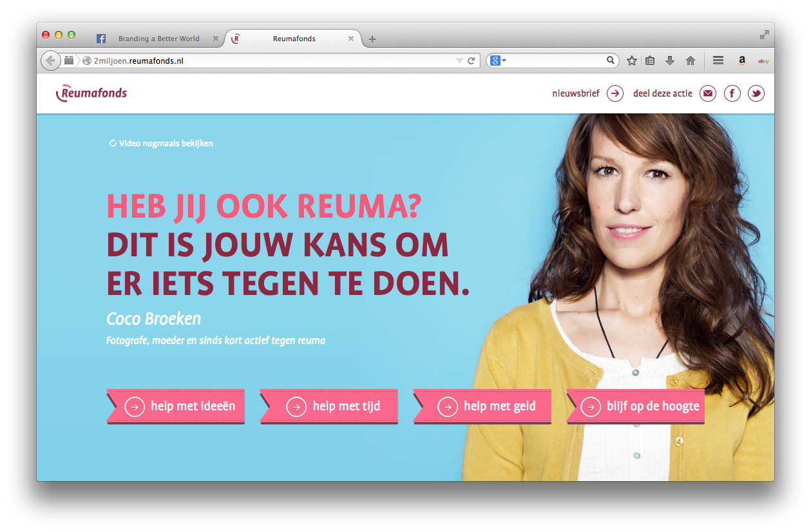This screenshot has width=811, height=532.
Task: Share the campaign via email envelope icon
Action: (x=708, y=93)
